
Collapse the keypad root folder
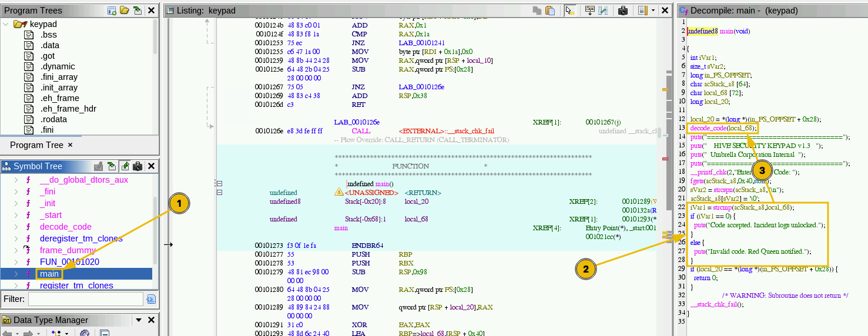(6, 24)
